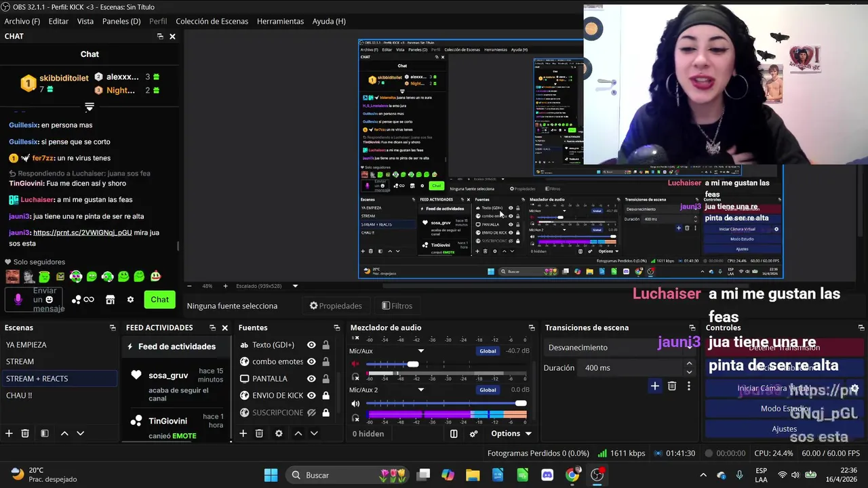Zoom in preview with plus button
The width and height of the screenshot is (868, 488).
[x=226, y=286]
